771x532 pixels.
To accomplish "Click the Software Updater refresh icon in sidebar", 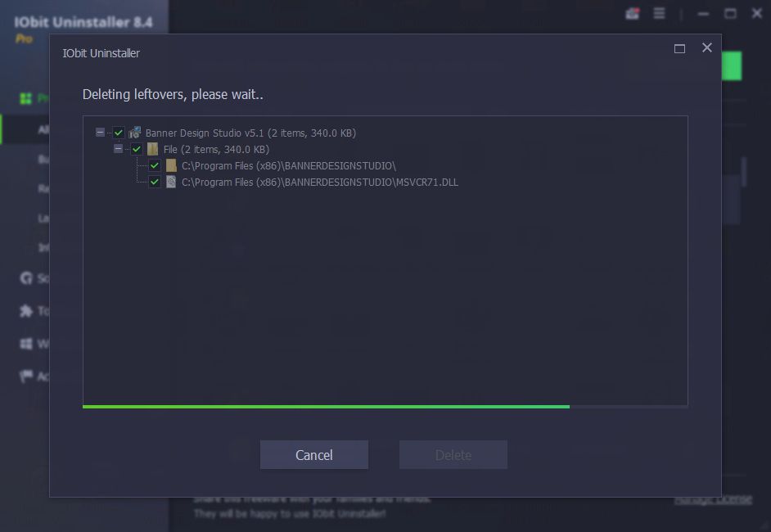I will [x=26, y=278].
